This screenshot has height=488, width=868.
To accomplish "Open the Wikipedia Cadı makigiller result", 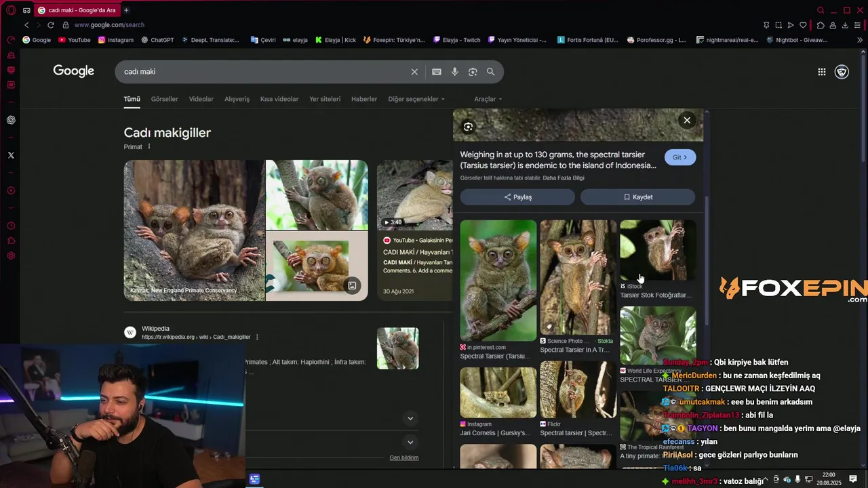I will point(196,333).
